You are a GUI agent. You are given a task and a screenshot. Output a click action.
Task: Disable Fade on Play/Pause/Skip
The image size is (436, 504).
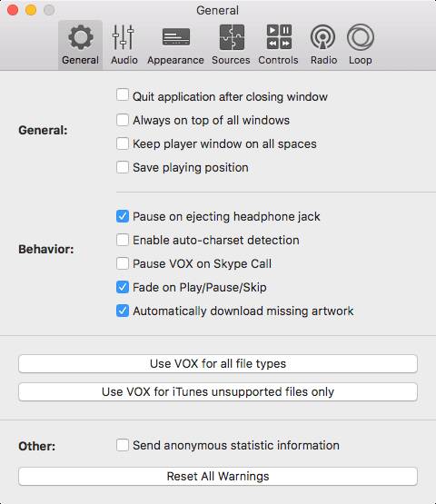click(123, 287)
